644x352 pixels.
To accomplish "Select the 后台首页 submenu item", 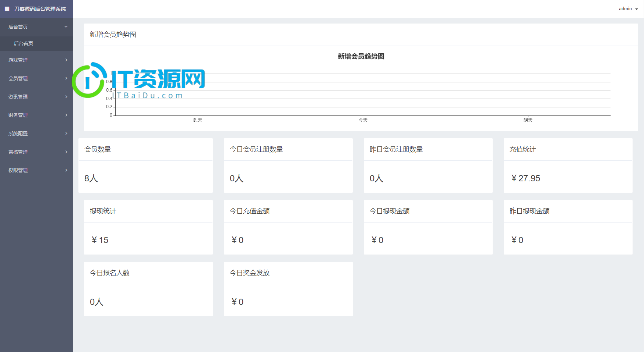I will click(24, 43).
